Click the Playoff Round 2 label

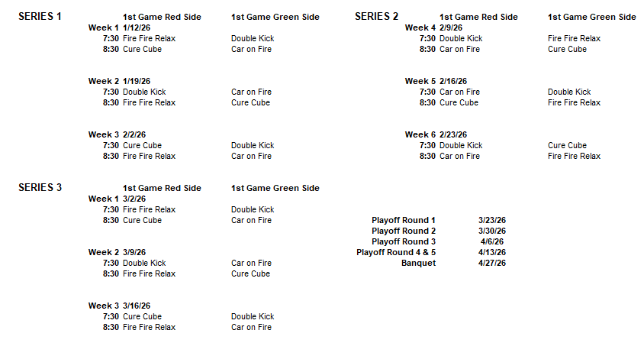click(404, 231)
